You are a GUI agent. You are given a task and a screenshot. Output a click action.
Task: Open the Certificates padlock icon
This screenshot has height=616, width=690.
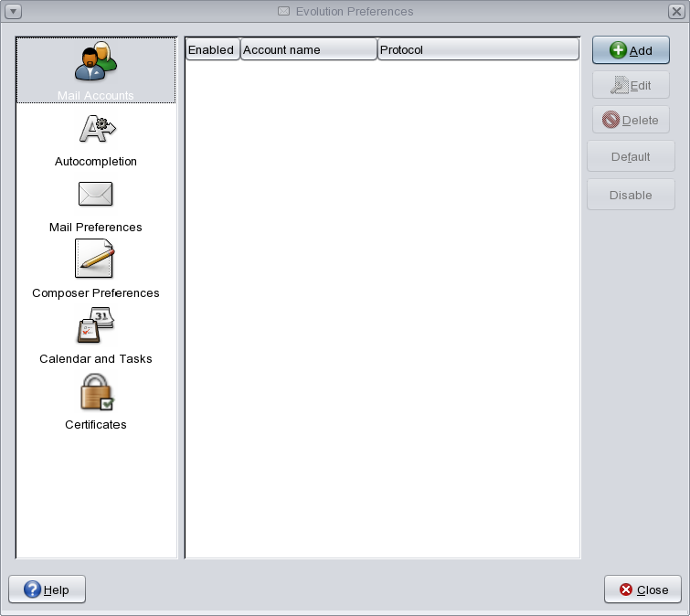coord(97,391)
